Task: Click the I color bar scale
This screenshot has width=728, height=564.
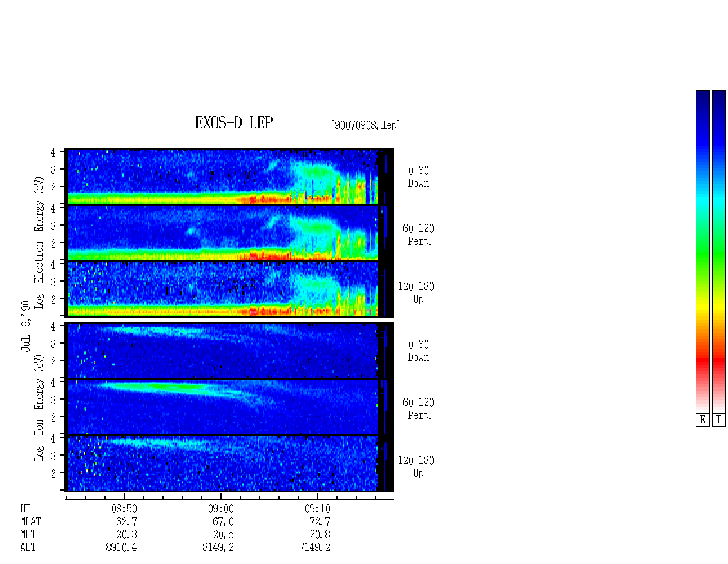Action: point(719,251)
